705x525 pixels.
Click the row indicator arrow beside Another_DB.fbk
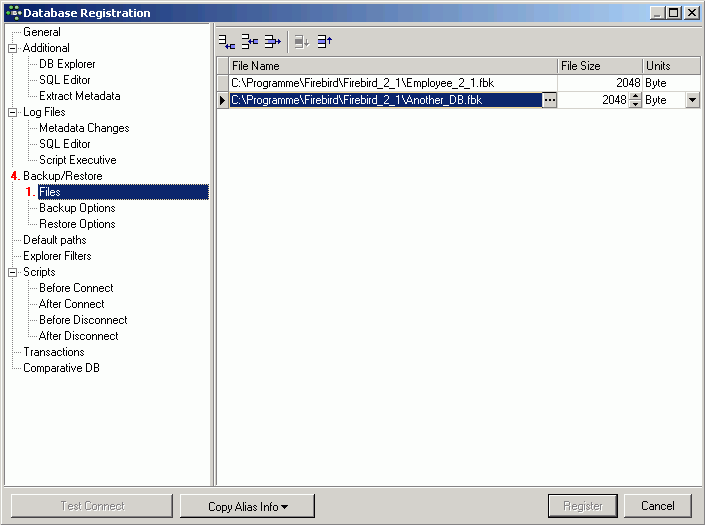coord(223,100)
